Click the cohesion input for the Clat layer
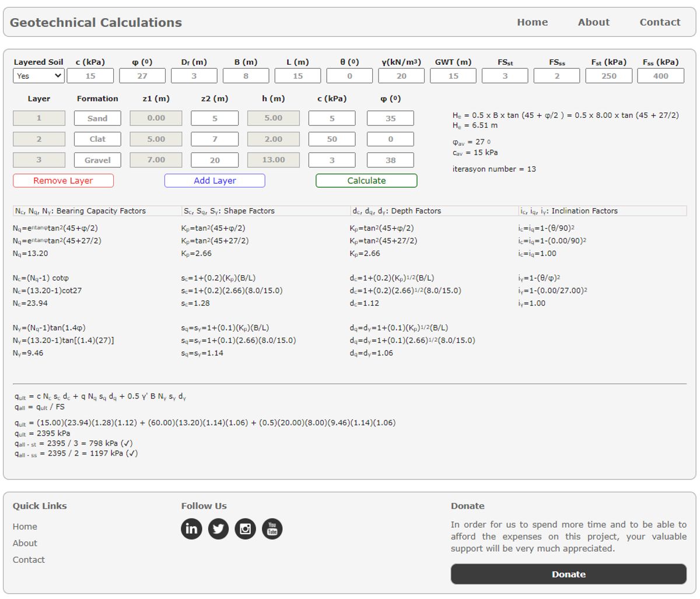This screenshot has width=700, height=599. [332, 139]
